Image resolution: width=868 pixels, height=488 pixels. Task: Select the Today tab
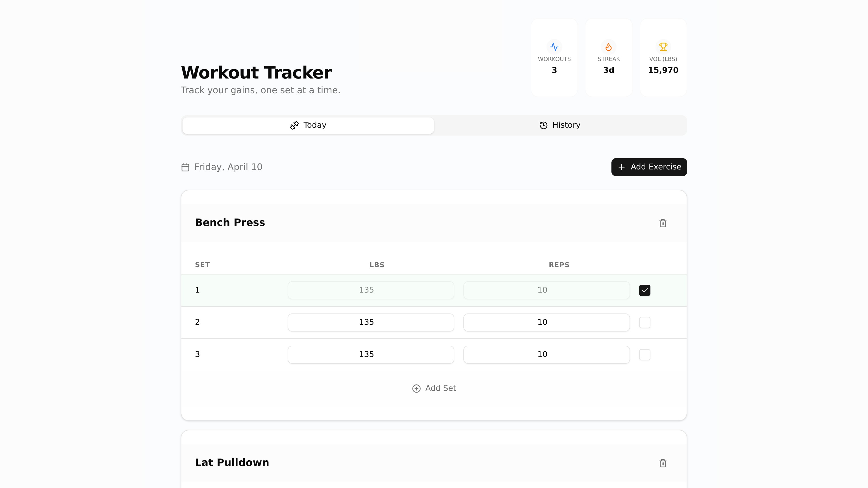coord(308,125)
